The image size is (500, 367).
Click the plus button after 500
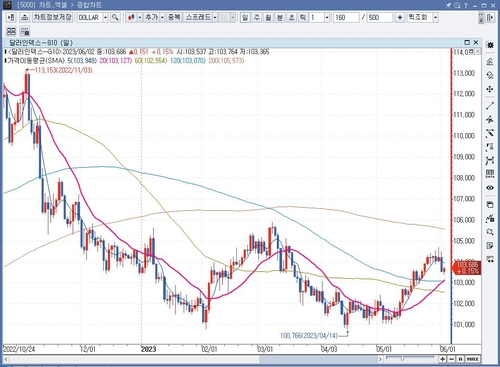coord(400,17)
